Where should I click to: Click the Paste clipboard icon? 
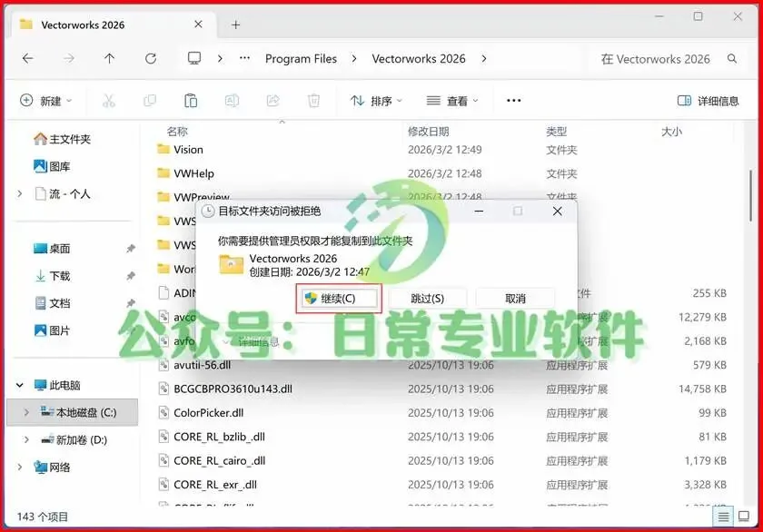[x=191, y=101]
